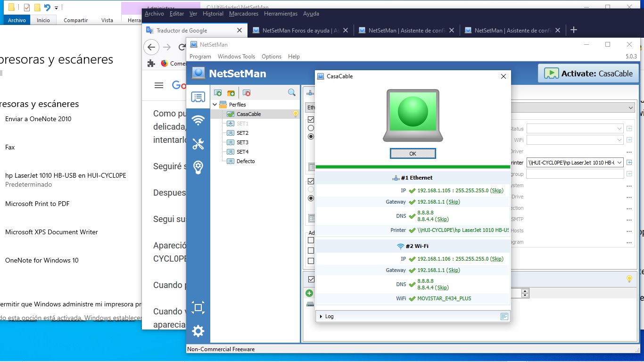The image size is (644, 362).
Task: Open the Status dropdown
Action: coord(619,129)
